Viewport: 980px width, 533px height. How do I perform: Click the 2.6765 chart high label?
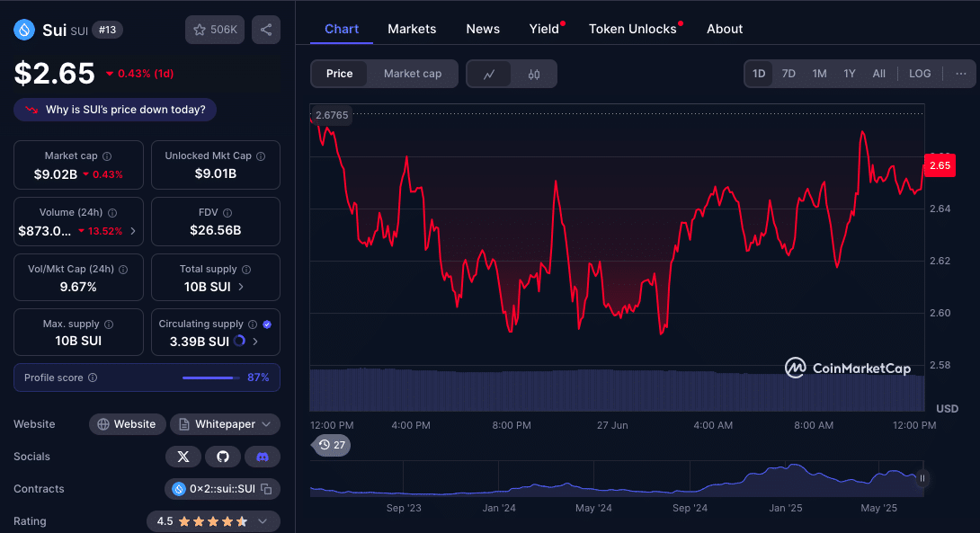[331, 115]
